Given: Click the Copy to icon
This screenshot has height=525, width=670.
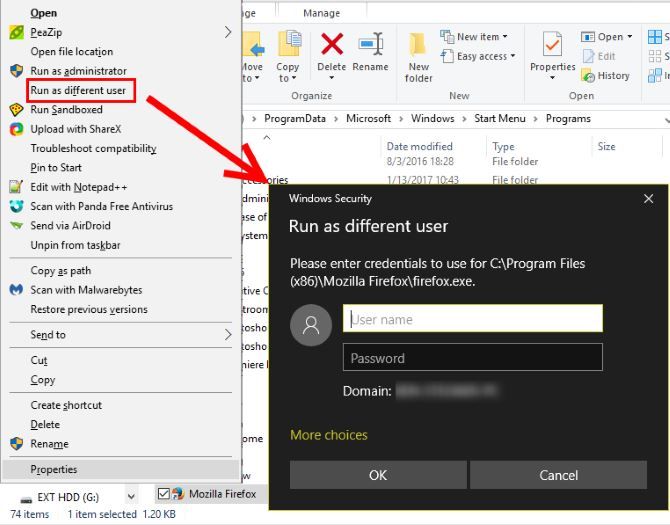Looking at the screenshot, I should pyautogui.click(x=288, y=46).
